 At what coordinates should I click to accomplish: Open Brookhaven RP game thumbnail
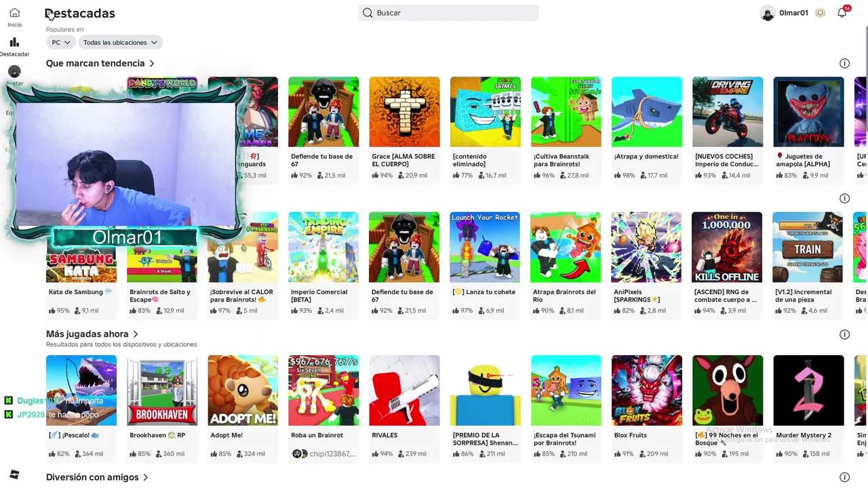pyautogui.click(x=162, y=390)
